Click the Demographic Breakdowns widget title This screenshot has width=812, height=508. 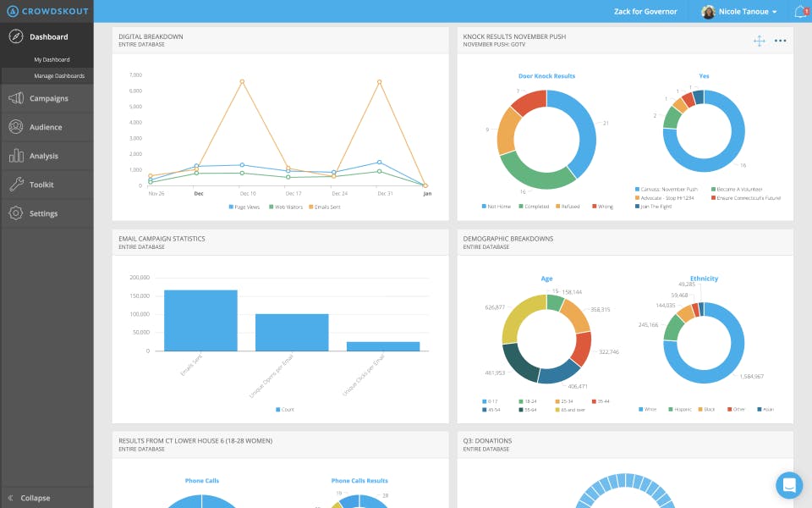tap(508, 239)
